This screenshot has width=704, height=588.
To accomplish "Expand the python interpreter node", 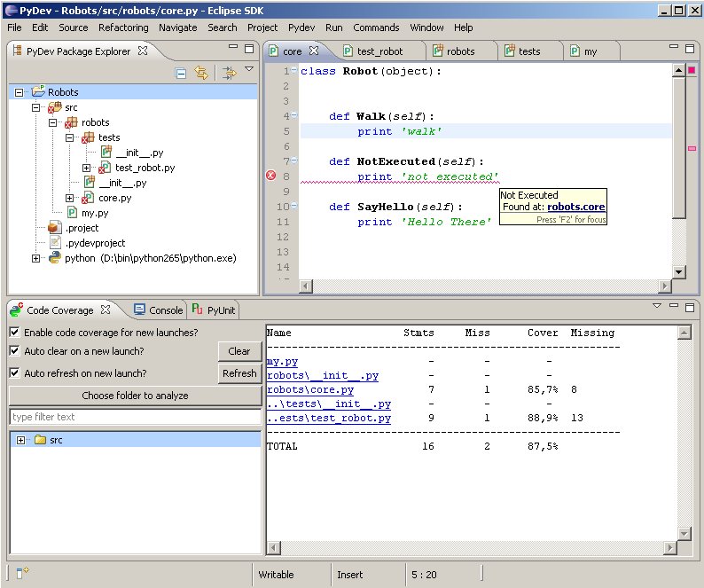I will pos(36,258).
